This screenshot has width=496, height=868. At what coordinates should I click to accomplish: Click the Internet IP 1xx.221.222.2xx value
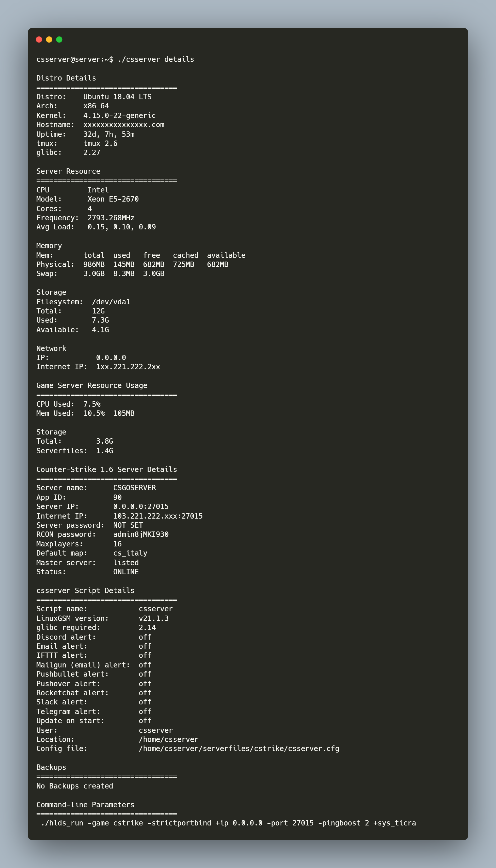tap(128, 367)
